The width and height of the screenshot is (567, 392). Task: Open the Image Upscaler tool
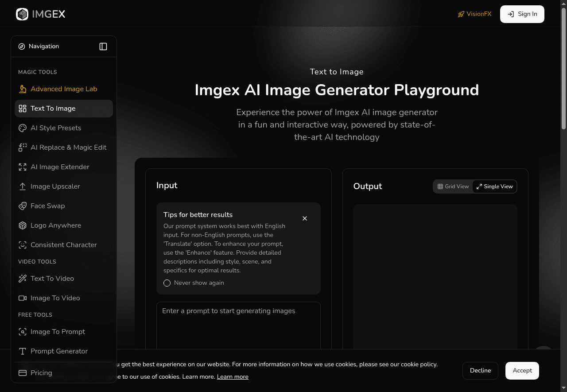point(54,186)
